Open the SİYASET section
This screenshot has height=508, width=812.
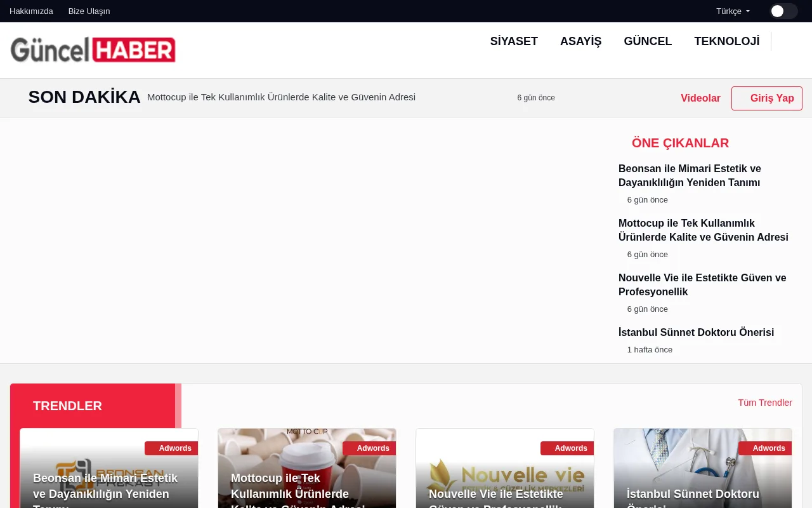pyautogui.click(x=514, y=41)
